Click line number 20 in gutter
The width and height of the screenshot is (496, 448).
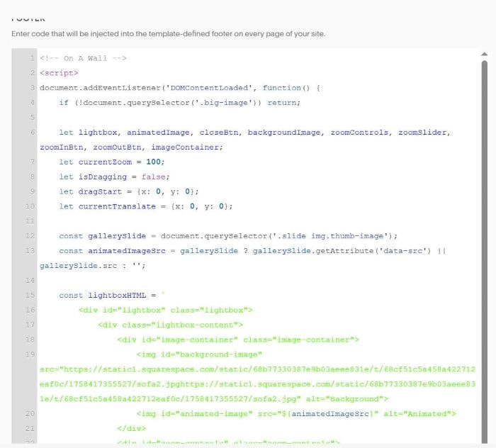click(x=30, y=413)
